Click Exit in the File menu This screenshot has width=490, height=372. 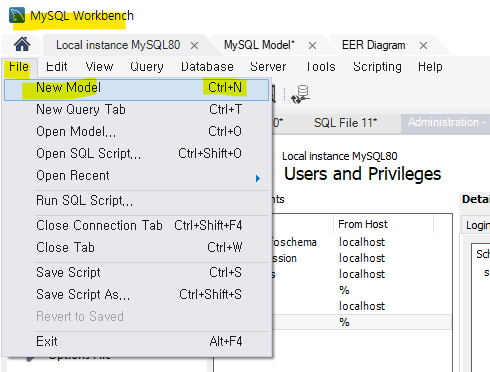136,341
